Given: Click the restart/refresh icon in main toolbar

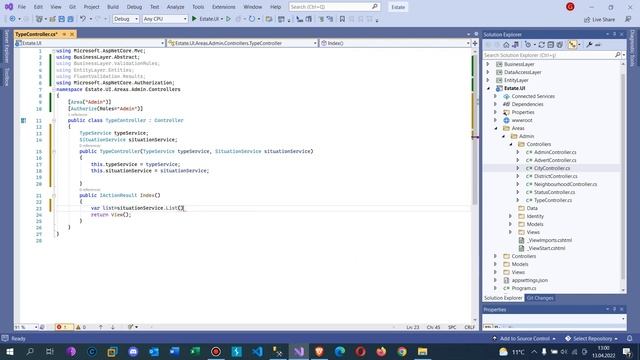Looking at the screenshot, I should click(x=252, y=19).
